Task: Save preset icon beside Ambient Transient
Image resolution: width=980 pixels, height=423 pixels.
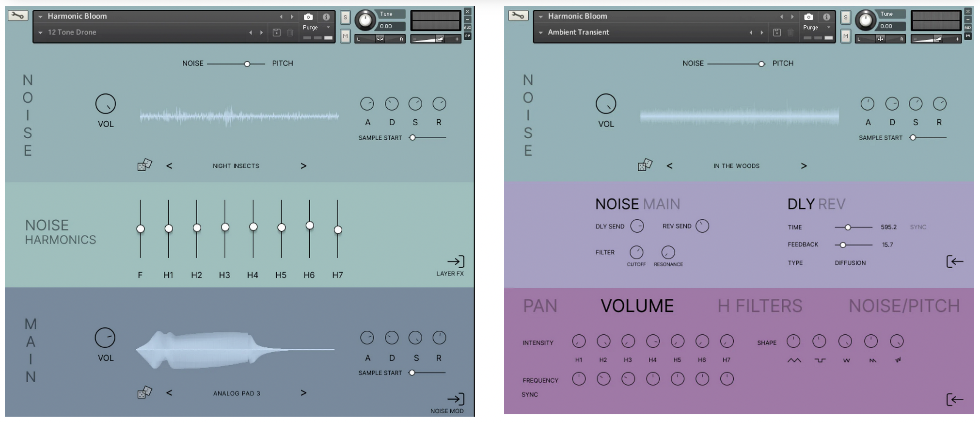Action: pyautogui.click(x=776, y=33)
